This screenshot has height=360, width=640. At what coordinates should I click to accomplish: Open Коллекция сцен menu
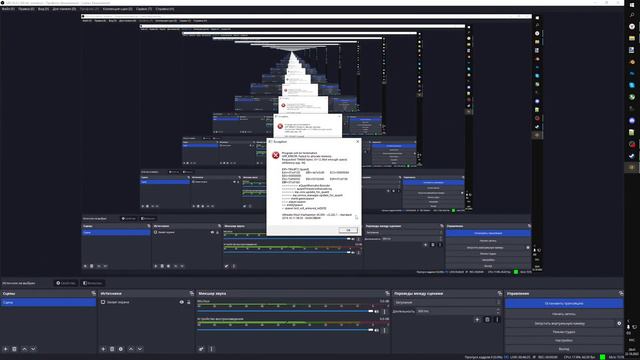click(118, 9)
